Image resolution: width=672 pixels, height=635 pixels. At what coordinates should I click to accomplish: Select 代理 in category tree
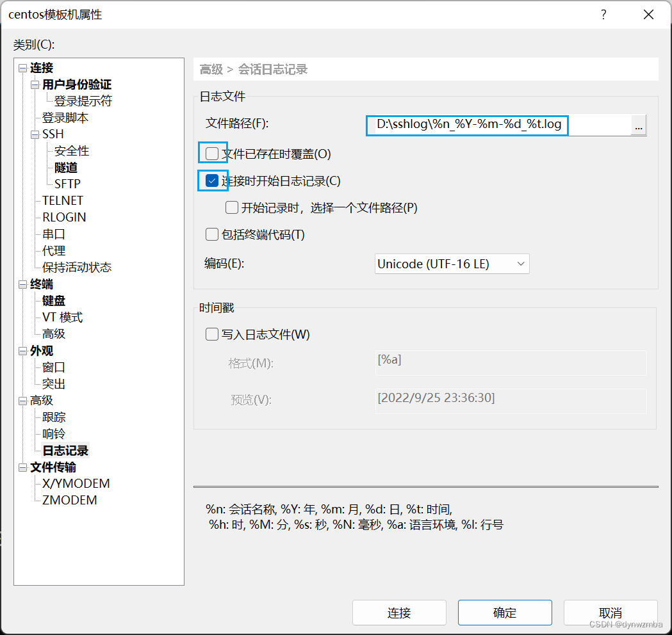point(54,251)
